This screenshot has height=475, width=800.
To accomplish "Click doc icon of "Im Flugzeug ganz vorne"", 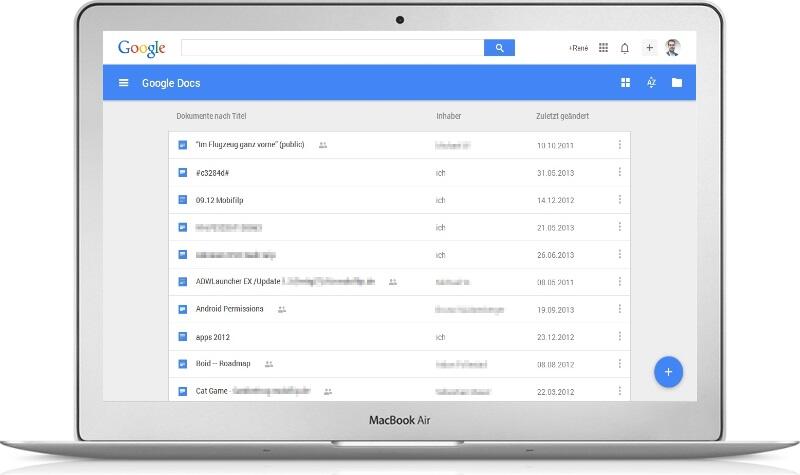I will (183, 145).
